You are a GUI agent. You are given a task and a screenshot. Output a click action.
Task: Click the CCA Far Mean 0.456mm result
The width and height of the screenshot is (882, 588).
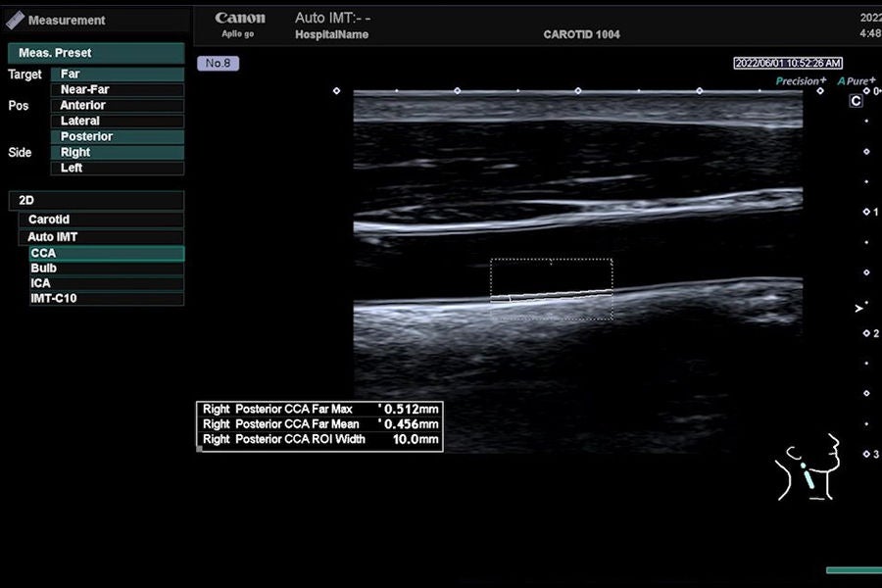click(x=320, y=424)
